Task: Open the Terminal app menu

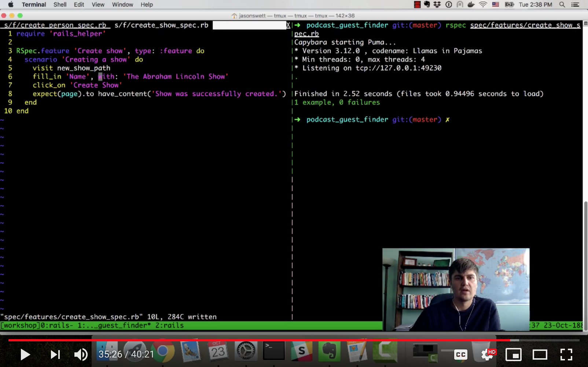Action: click(x=34, y=4)
